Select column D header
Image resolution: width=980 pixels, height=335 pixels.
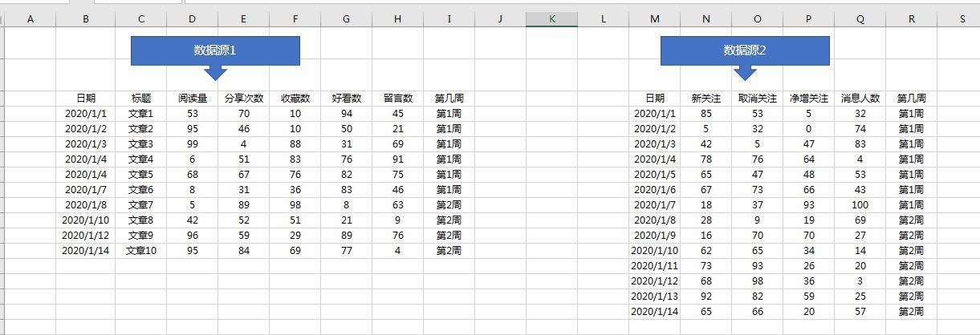(192, 20)
